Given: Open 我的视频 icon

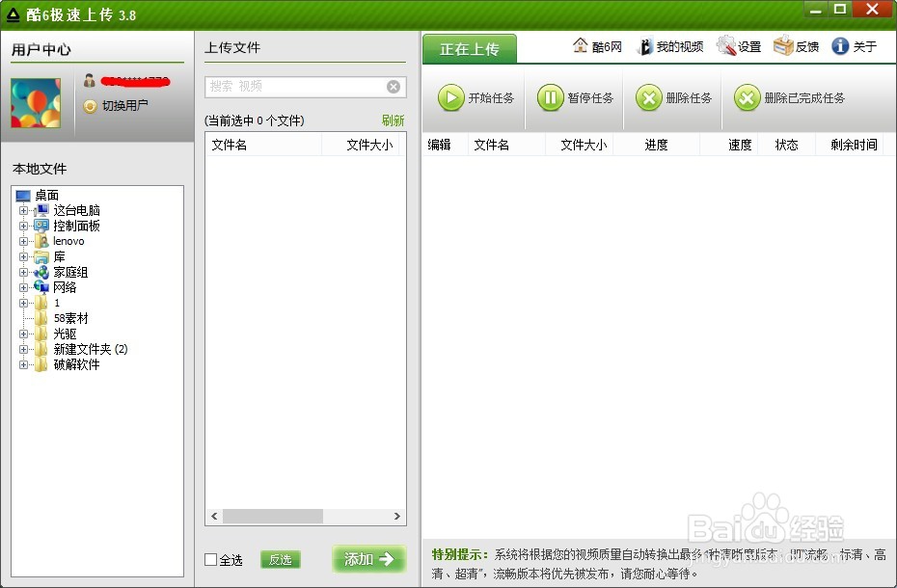Looking at the screenshot, I should 644,46.
